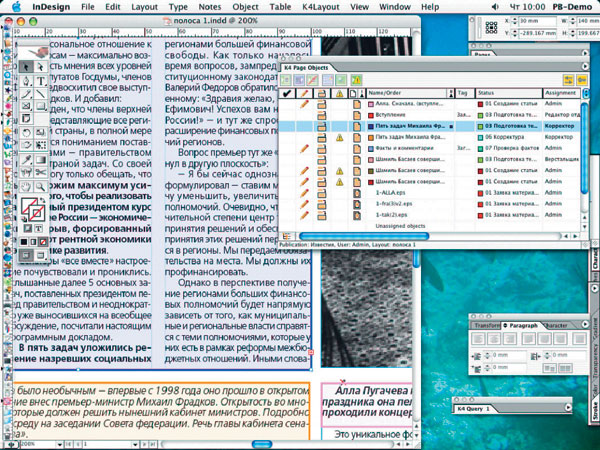This screenshot has width=600, height=450.
Task: Click K4 panel horizontal scrollbar thumb
Action: pyautogui.click(x=363, y=236)
